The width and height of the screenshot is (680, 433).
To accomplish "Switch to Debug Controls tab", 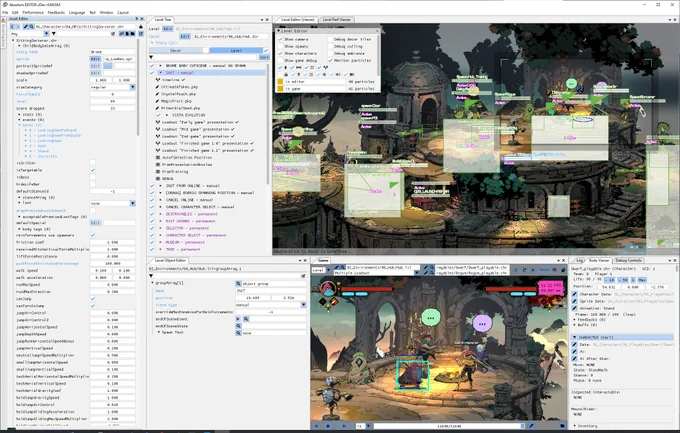I will tap(628, 260).
